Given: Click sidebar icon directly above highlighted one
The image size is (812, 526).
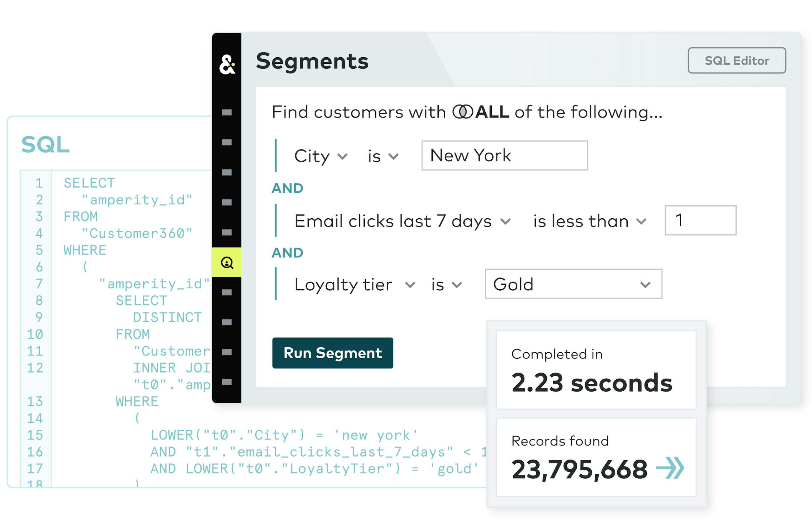Looking at the screenshot, I should point(227,233).
